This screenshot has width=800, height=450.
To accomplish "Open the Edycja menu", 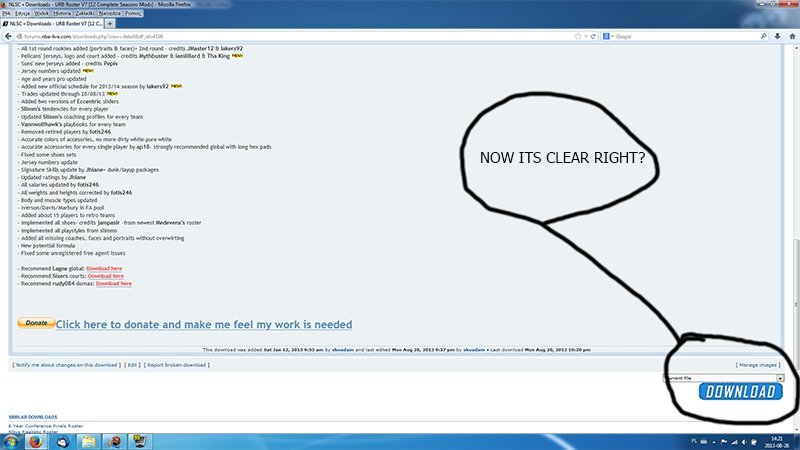I will 22,13.
